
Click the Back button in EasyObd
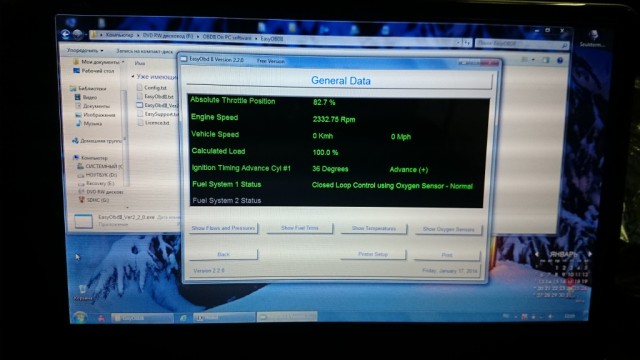coord(223,254)
